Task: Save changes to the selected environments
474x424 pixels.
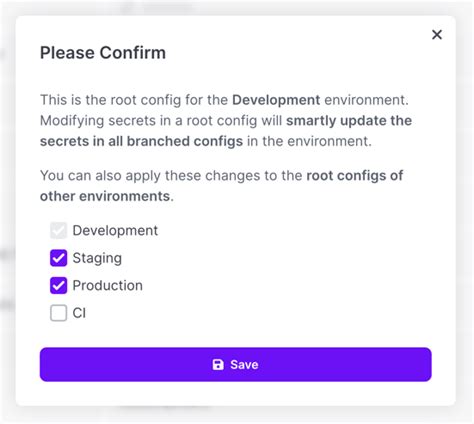Action: pos(236,364)
